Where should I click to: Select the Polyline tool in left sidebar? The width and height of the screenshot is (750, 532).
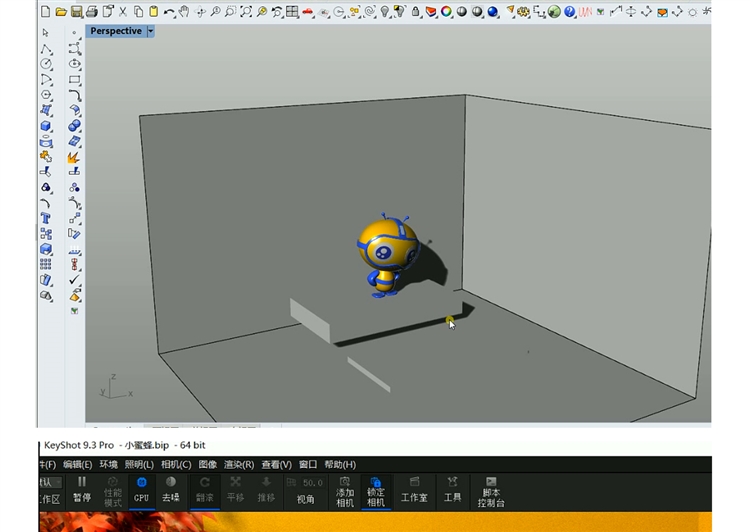click(x=46, y=49)
